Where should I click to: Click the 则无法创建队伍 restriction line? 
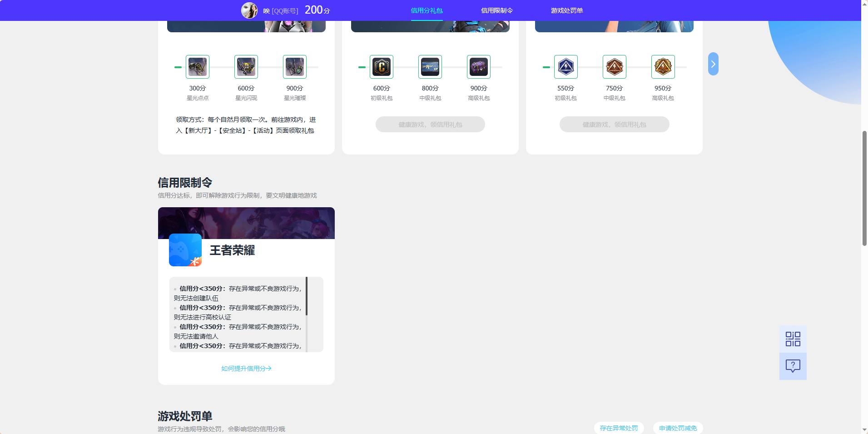(196, 298)
